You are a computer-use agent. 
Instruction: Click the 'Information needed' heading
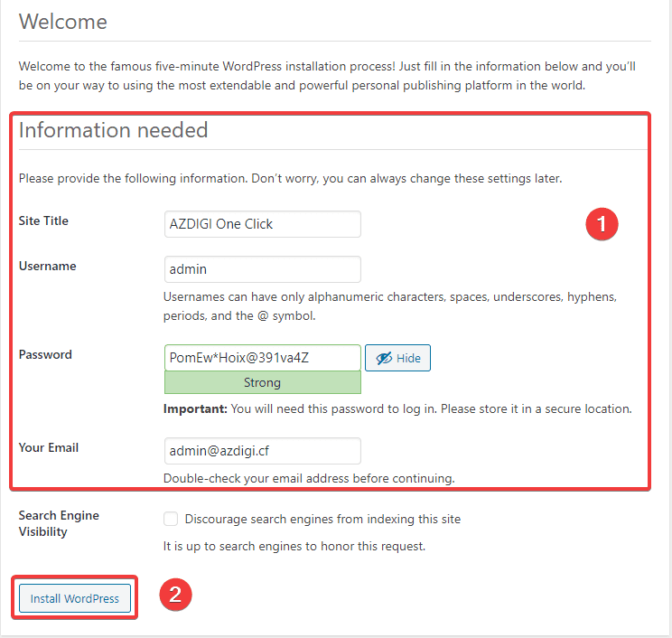coord(113,130)
